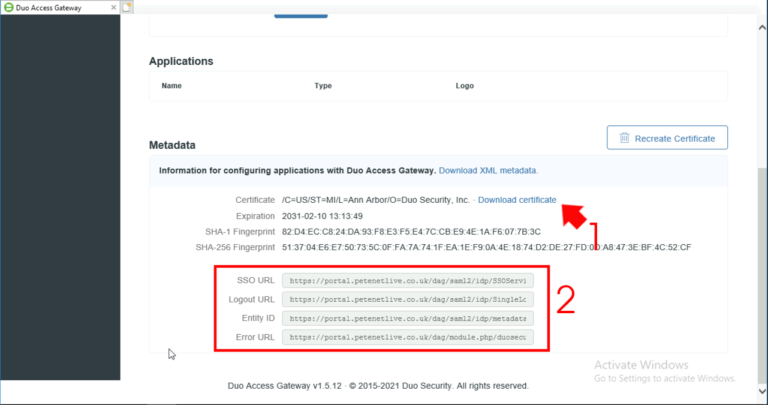Select the SSO URL field

[x=408, y=281]
